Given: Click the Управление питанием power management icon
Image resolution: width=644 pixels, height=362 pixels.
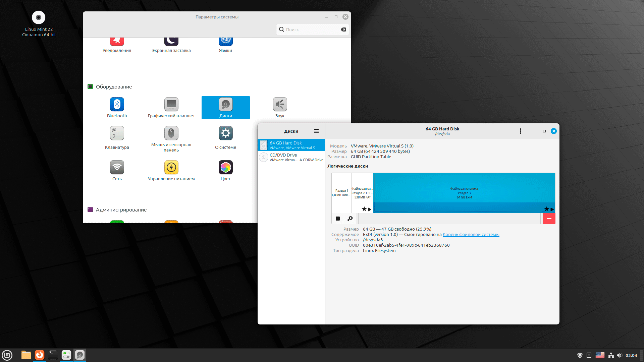Looking at the screenshot, I should click(171, 167).
